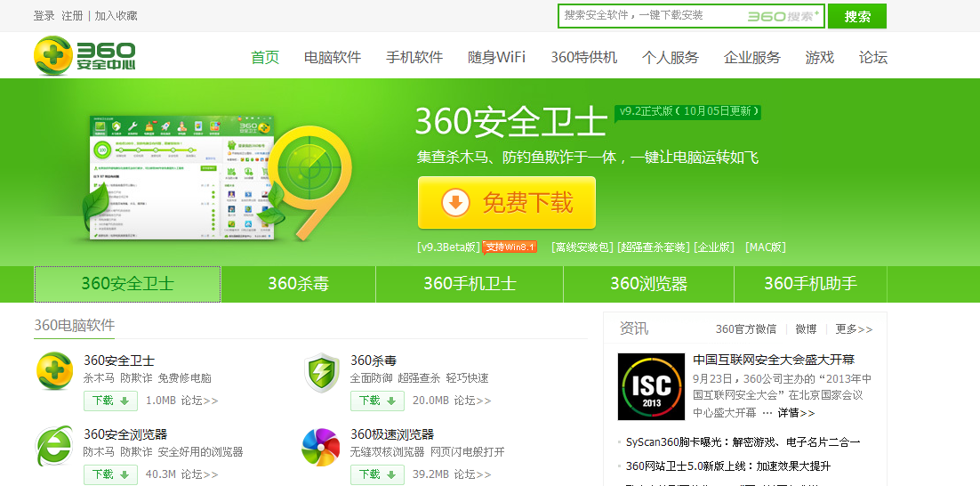
Task: Open 手机软件 navigation item
Action: [414, 58]
